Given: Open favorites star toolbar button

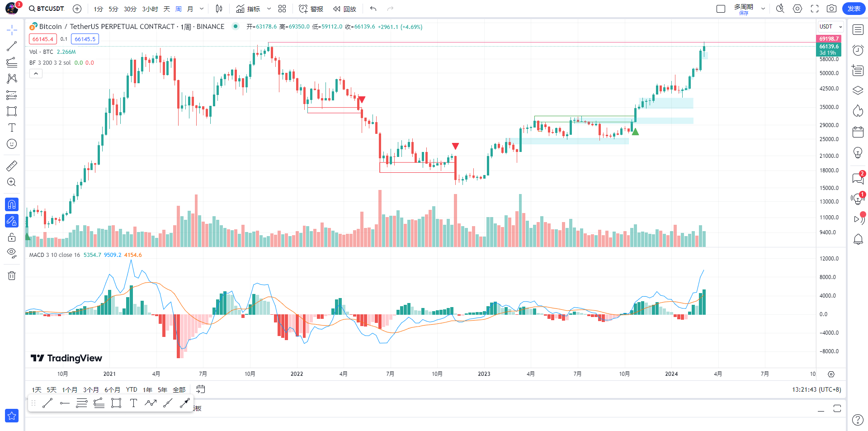Looking at the screenshot, I should point(12,416).
